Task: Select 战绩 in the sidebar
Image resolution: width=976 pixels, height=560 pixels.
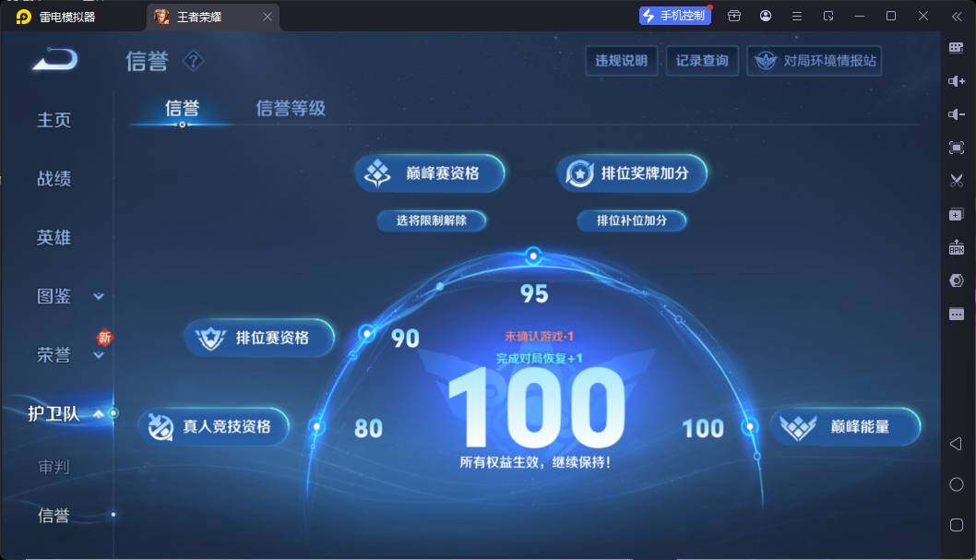Action: (x=54, y=179)
